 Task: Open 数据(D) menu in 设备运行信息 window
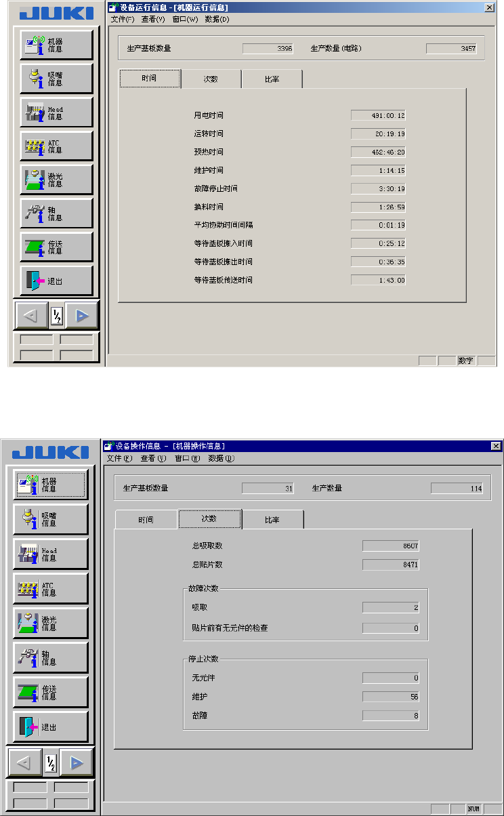click(x=217, y=19)
